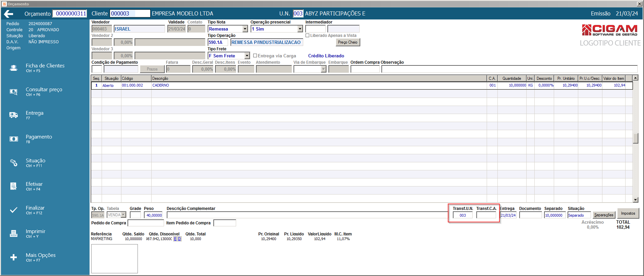Click the Situação link icon
Screen dimensions: 644x276
[13, 163]
